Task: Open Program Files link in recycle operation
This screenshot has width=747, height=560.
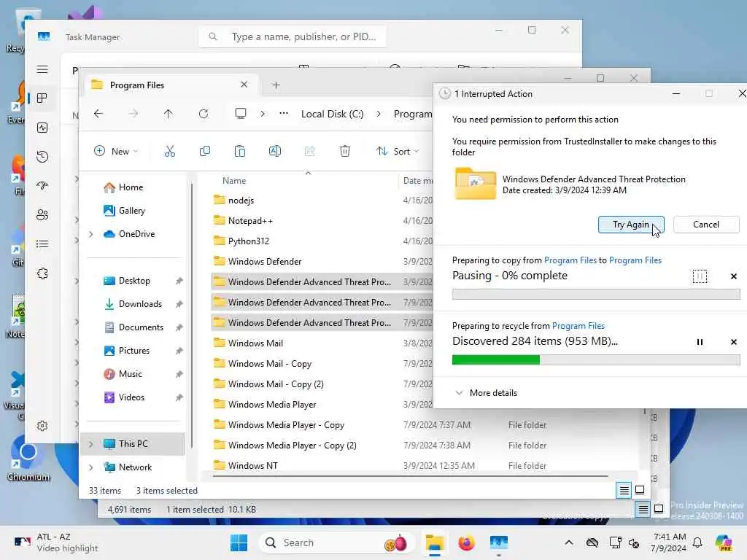Action: click(x=578, y=326)
